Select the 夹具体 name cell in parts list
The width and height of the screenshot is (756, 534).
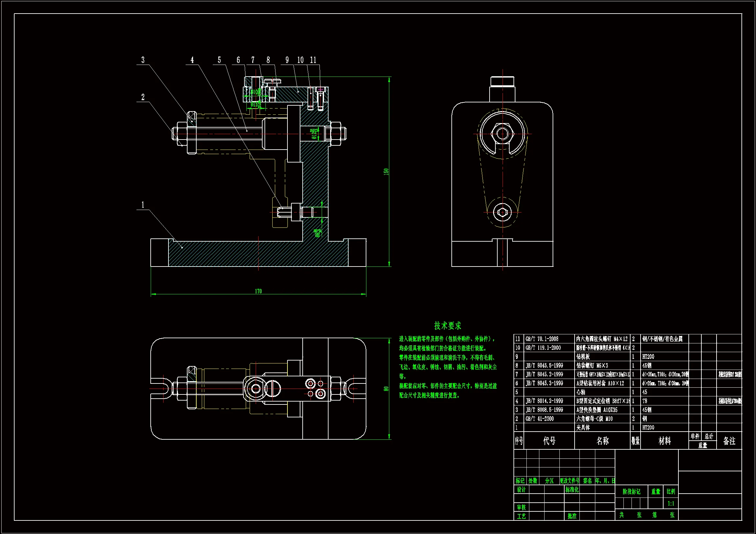pos(583,428)
